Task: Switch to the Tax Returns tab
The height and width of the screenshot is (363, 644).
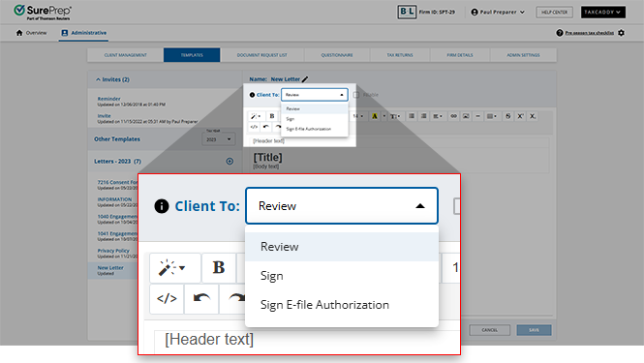Action: pyautogui.click(x=400, y=55)
